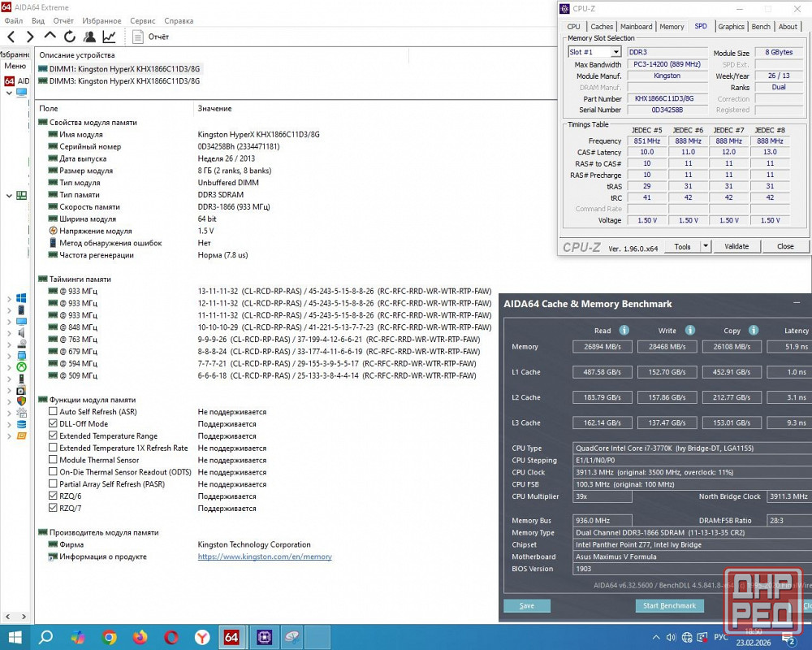Switch to the Mainboard tab in CPU-Z

click(x=636, y=27)
